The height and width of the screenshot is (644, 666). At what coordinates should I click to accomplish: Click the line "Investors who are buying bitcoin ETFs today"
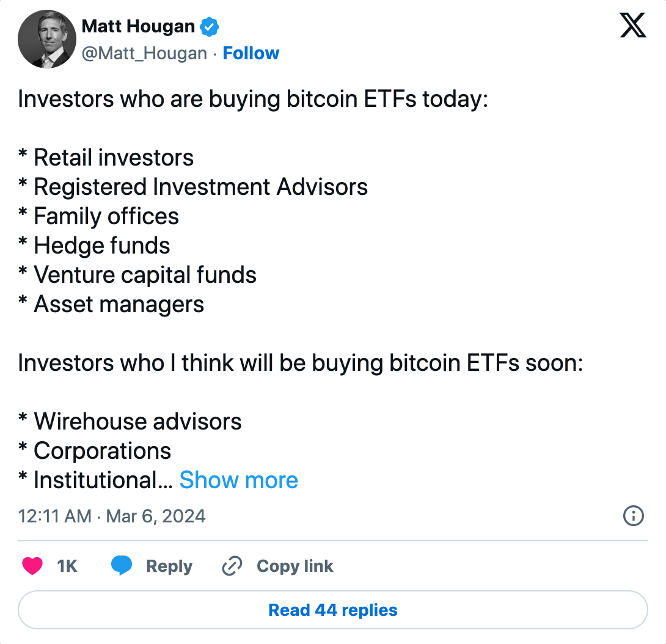253,100
